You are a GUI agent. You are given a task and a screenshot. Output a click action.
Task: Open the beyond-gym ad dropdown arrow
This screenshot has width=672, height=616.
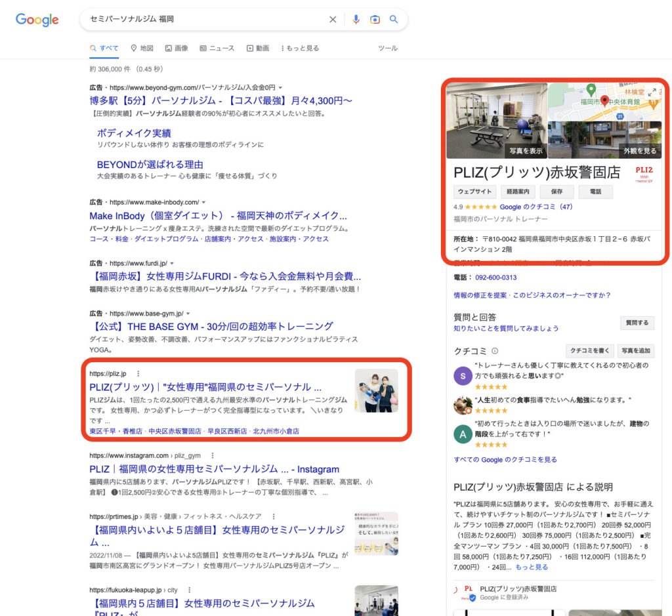[280, 87]
